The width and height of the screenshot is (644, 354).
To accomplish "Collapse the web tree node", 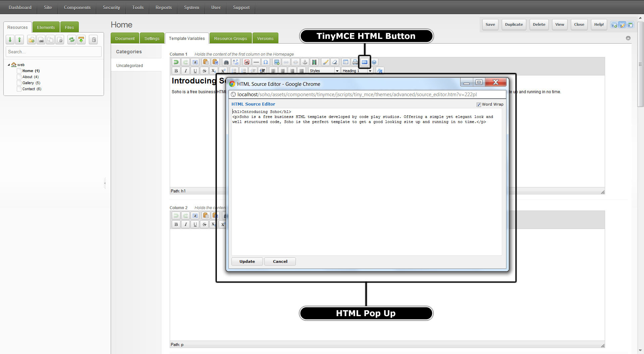I will point(9,65).
